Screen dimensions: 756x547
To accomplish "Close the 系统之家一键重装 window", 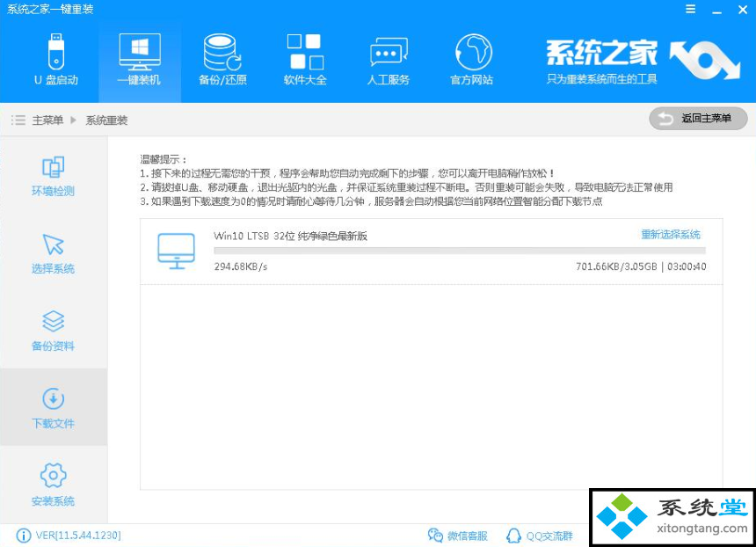I will [743, 10].
